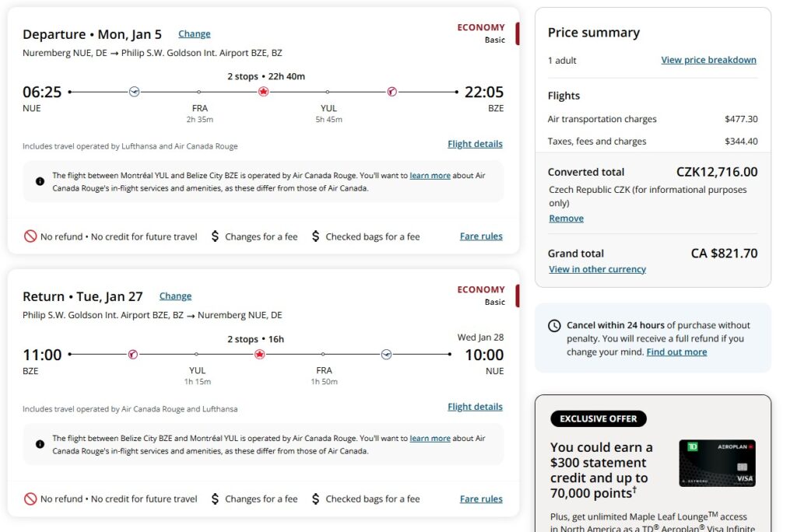Click the no-refund icon in the departure card
The width and height of the screenshot is (797, 532).
pos(30,236)
